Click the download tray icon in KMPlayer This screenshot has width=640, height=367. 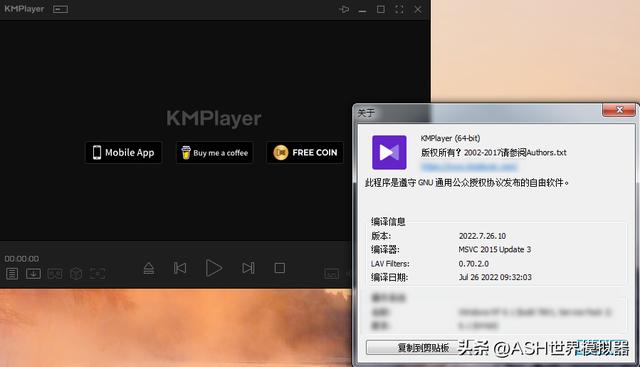pyautogui.click(x=33, y=274)
